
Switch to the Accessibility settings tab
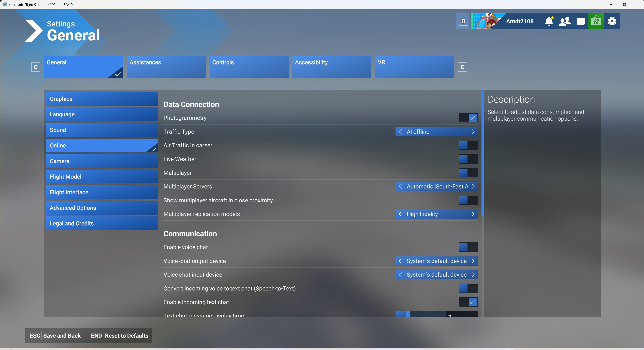331,67
